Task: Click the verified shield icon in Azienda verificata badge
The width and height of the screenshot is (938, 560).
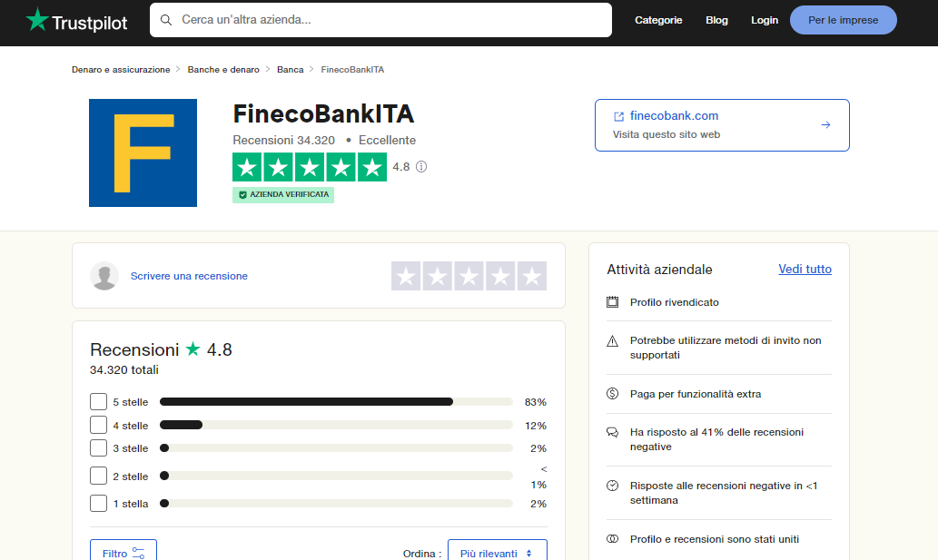Action: (x=242, y=195)
